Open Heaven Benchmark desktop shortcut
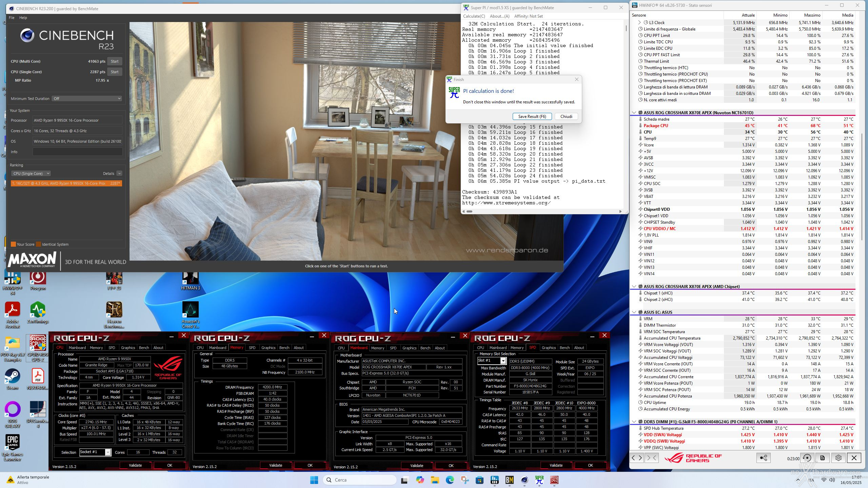The width and height of the screenshot is (868, 488). pyautogui.click(x=114, y=315)
